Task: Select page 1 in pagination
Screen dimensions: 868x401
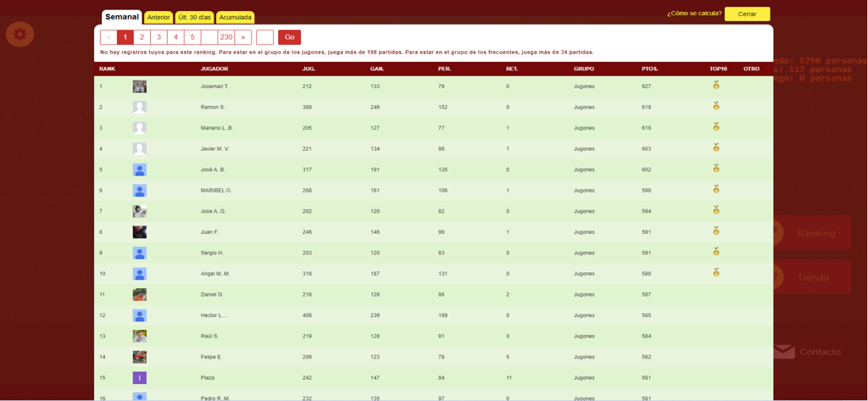Action: click(125, 37)
